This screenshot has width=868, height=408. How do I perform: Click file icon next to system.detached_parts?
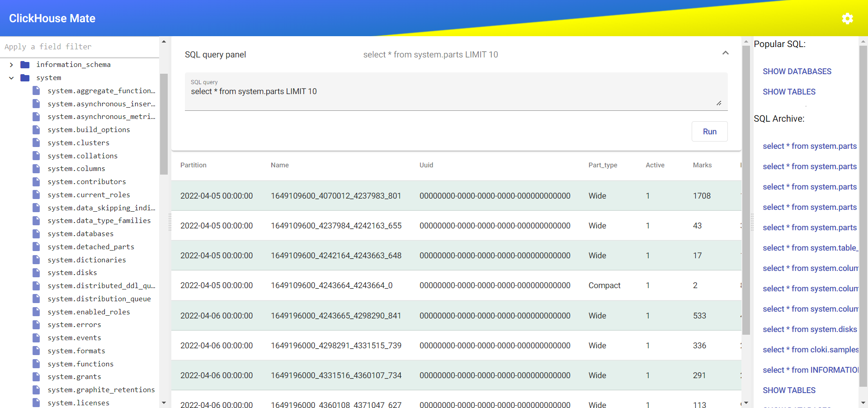36,247
